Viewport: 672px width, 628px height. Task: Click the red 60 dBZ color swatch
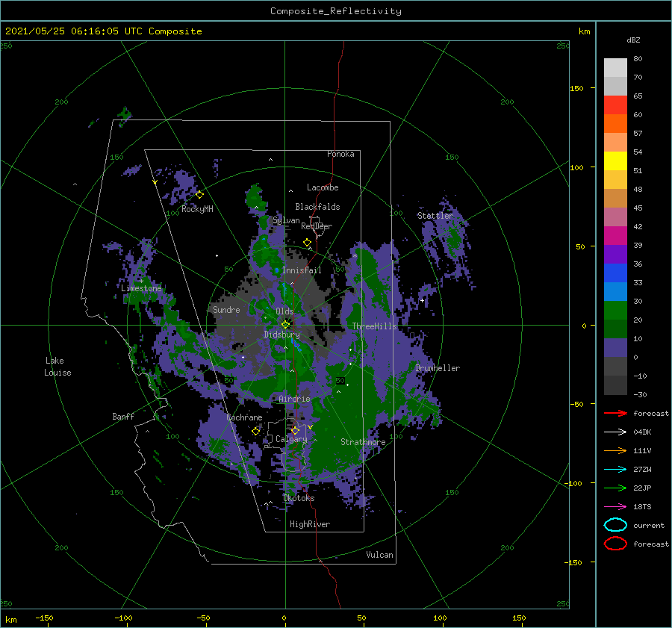[615, 105]
